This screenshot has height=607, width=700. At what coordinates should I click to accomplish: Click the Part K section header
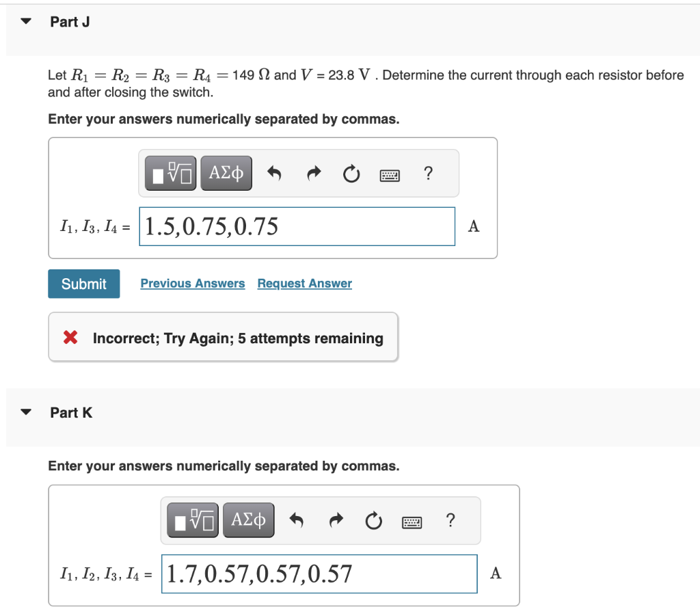(x=70, y=412)
